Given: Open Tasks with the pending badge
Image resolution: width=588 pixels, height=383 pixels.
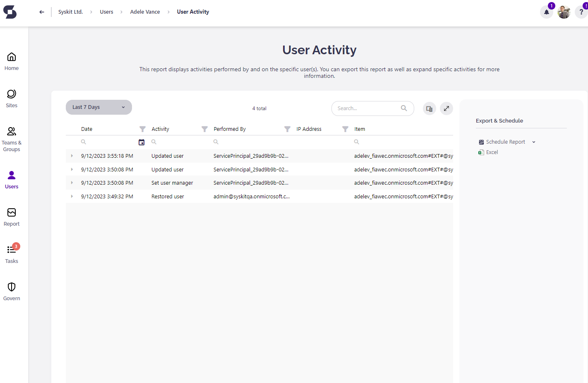Looking at the screenshot, I should (11, 253).
